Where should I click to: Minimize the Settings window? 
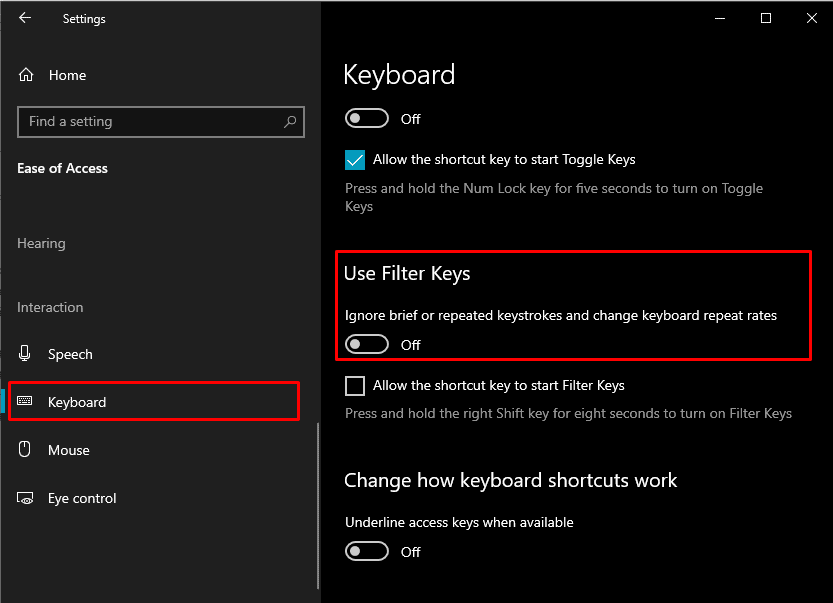coord(719,18)
